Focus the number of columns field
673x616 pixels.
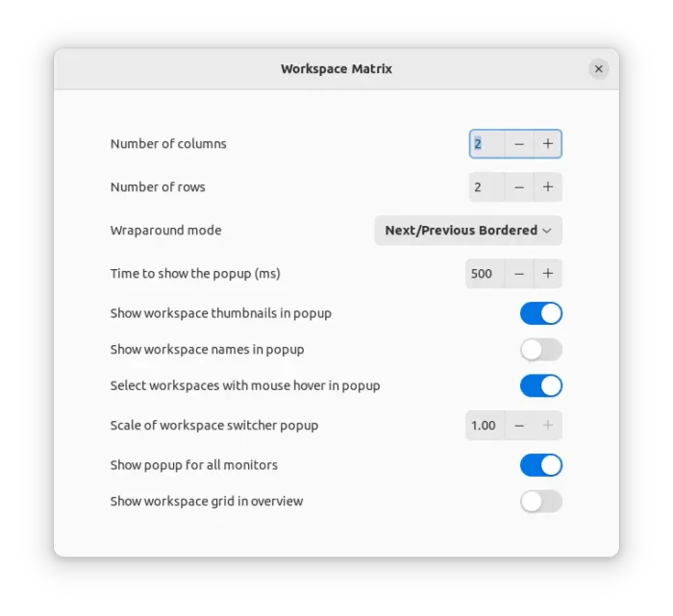[487, 144]
